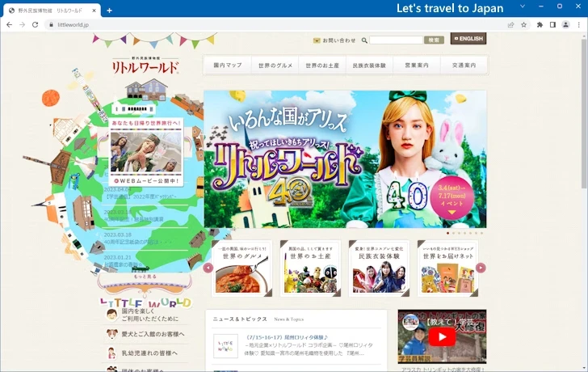Open the 世界のグルメ curry card

(x=241, y=268)
